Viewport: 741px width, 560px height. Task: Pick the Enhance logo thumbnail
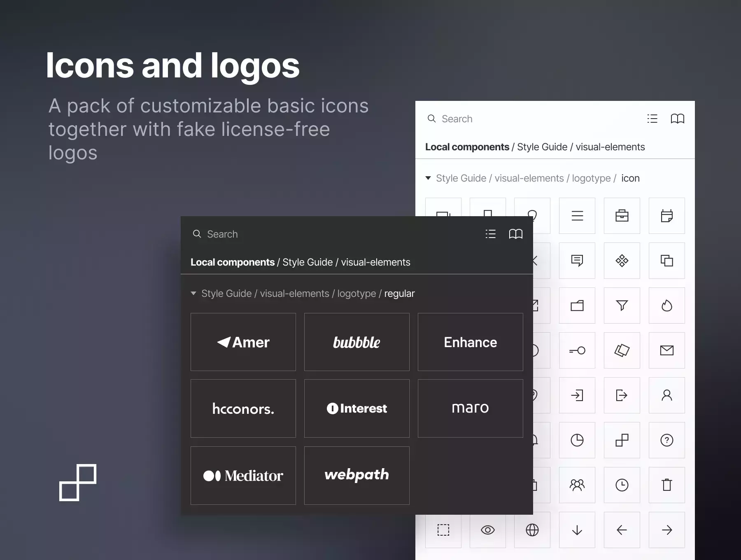pos(471,342)
